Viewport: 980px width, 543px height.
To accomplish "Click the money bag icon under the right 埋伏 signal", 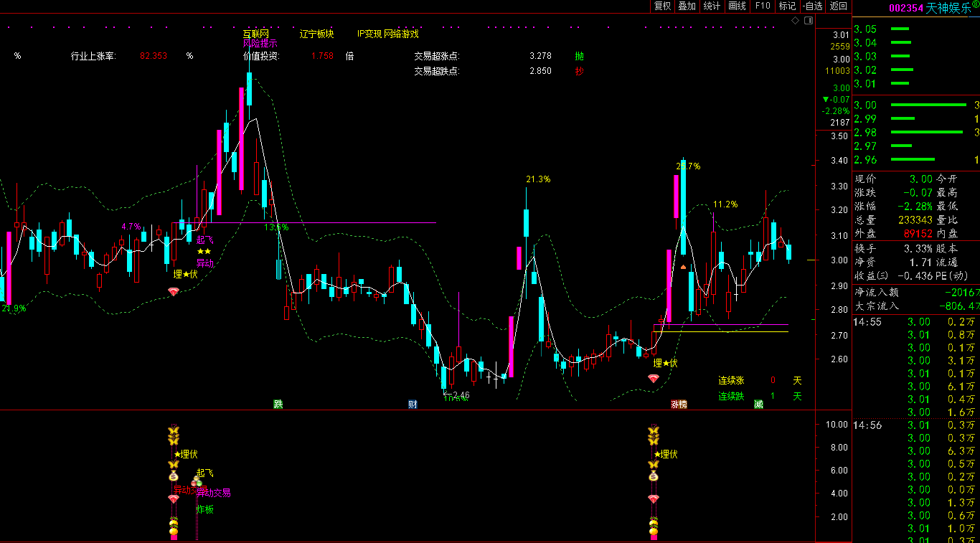I will point(653,476).
